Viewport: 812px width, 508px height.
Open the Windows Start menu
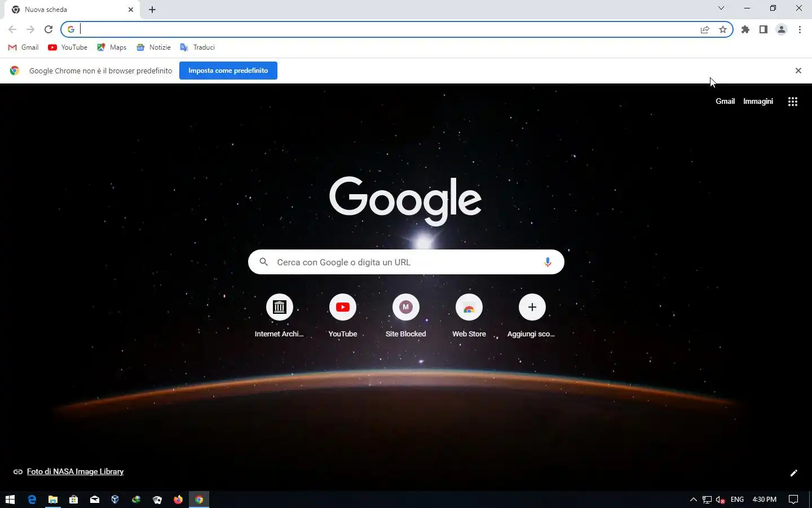[x=10, y=500]
